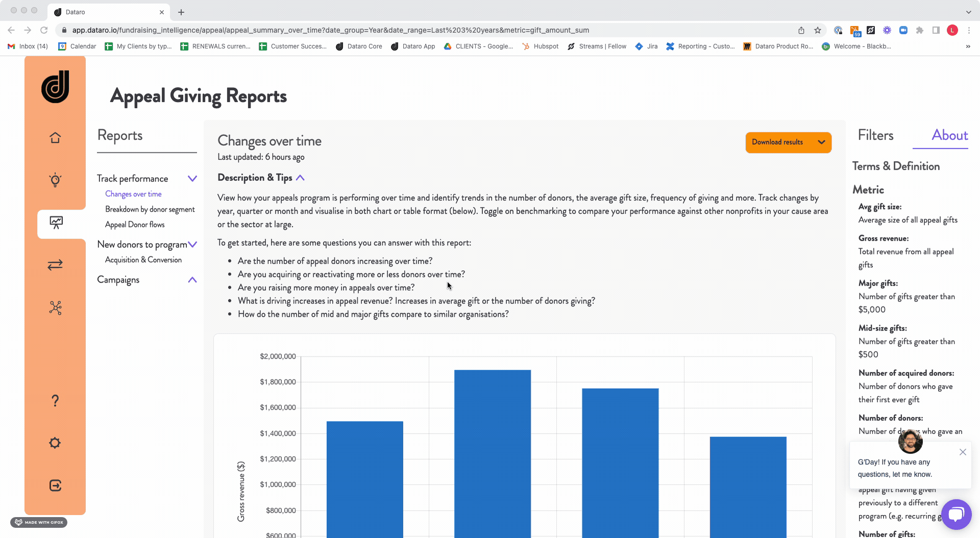Viewport: 980px width, 538px height.
Task: Open help via the question mark icon
Action: 55,400
